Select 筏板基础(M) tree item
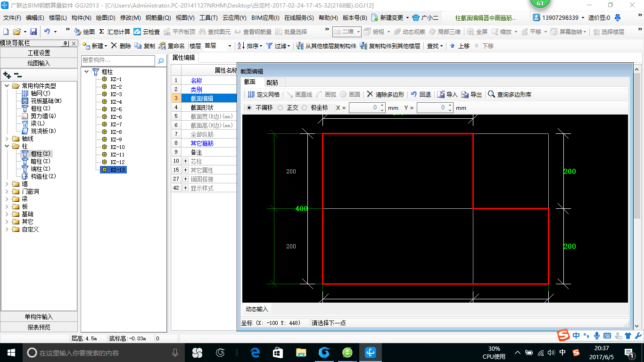 click(x=46, y=101)
